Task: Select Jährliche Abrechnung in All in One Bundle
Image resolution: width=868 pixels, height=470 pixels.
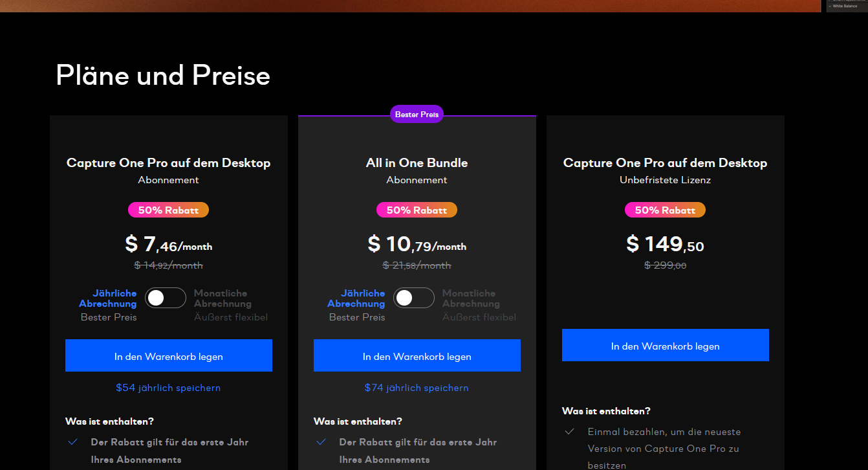Action: [x=356, y=298]
